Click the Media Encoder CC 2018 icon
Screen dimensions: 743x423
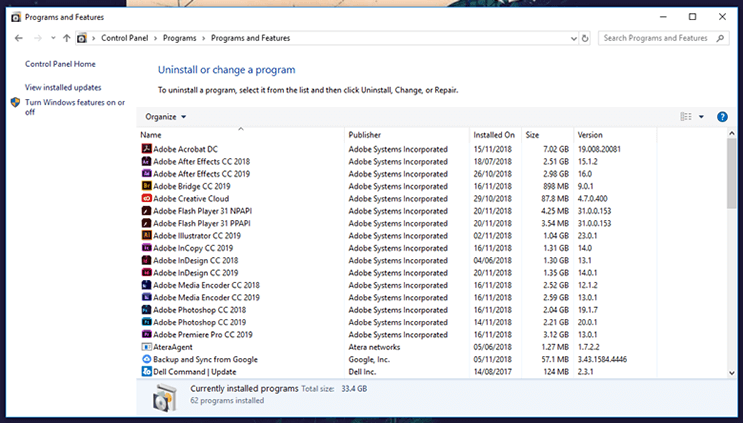[x=146, y=285]
